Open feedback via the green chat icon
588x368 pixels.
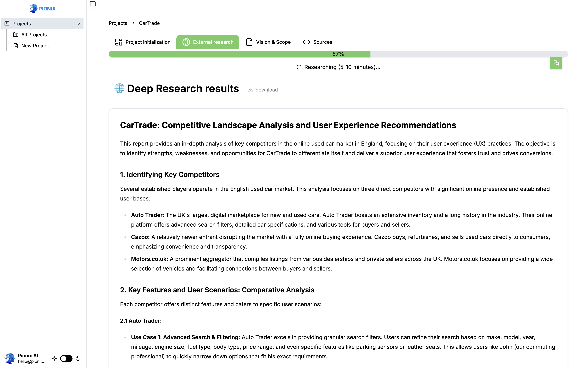pyautogui.click(x=556, y=63)
